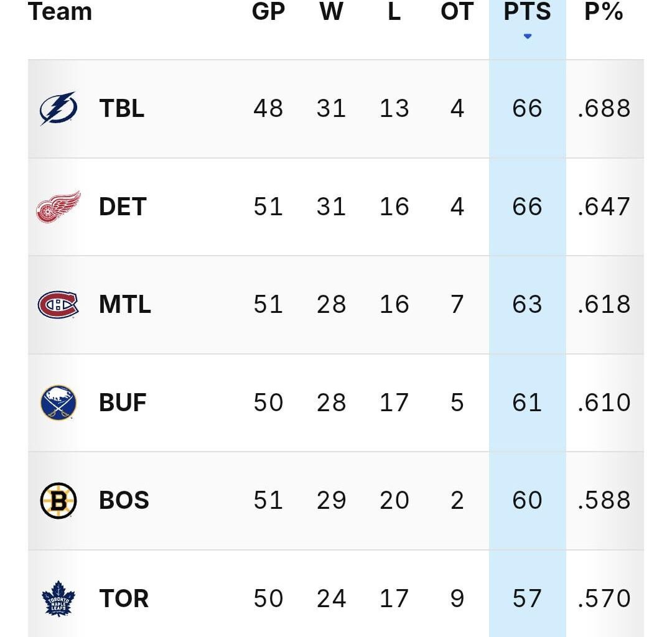Open the MTL team link
Screen dimensions: 672x637
pyautogui.click(x=124, y=305)
